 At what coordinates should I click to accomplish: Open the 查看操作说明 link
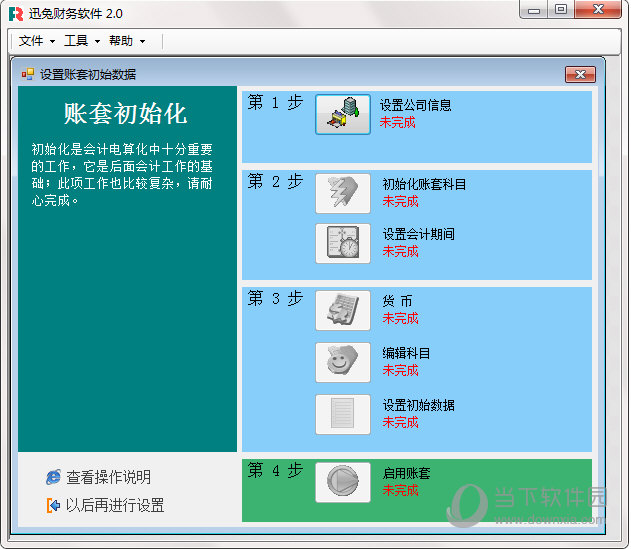(x=108, y=477)
